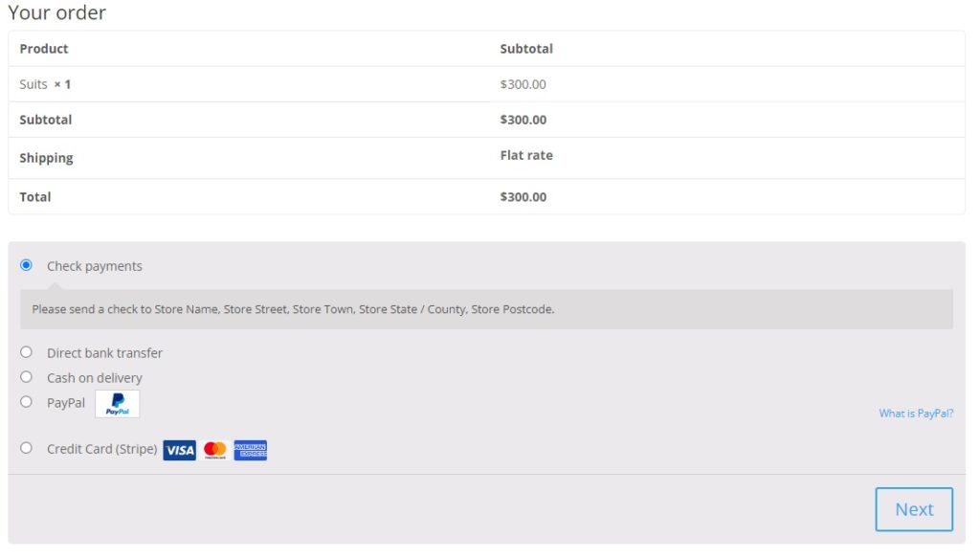Screen dimensions: 980x560
Task: Click the Suits product name
Action: (33, 84)
